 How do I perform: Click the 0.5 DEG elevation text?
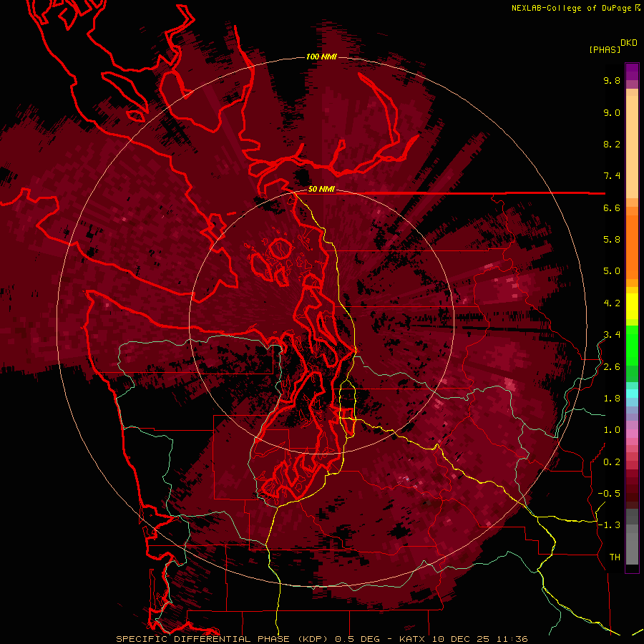(x=357, y=639)
